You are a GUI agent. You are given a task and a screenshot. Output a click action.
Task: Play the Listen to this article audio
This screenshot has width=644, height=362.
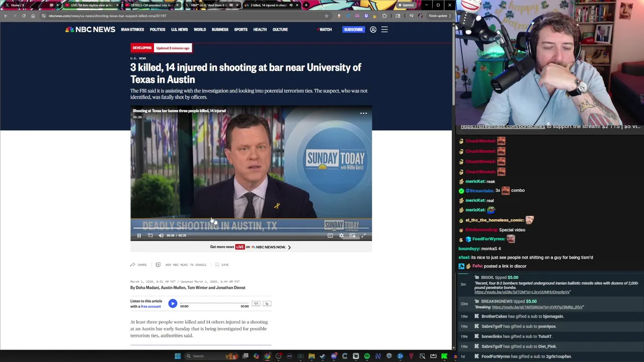[173, 303]
